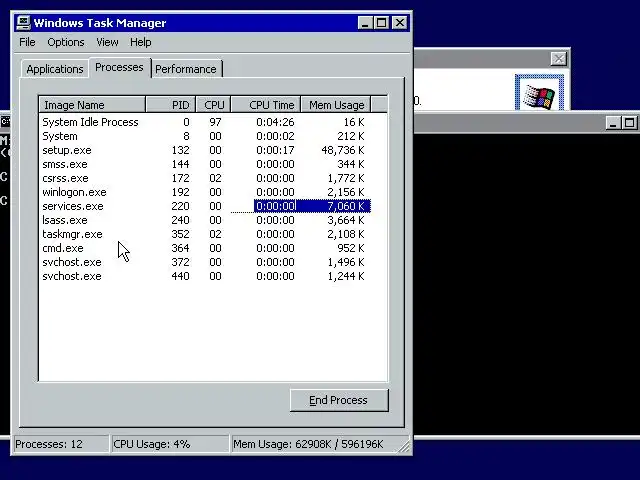Click PID 352 cell
The image size is (640, 480).
pyautogui.click(x=180, y=234)
